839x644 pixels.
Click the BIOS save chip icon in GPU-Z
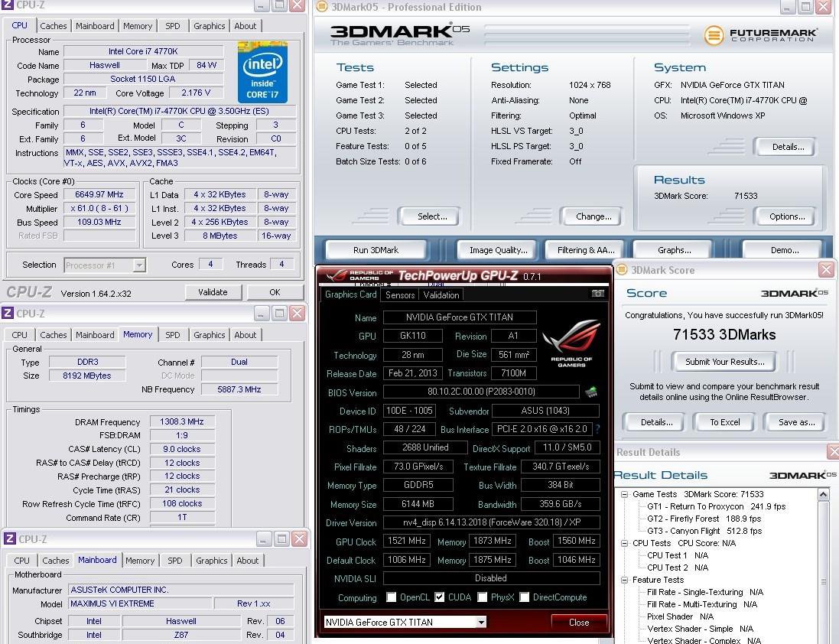(590, 392)
